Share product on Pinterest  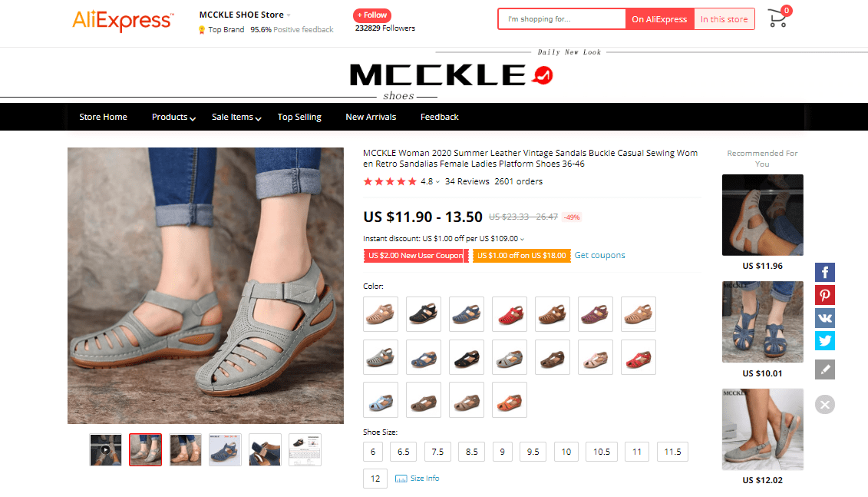coord(825,295)
